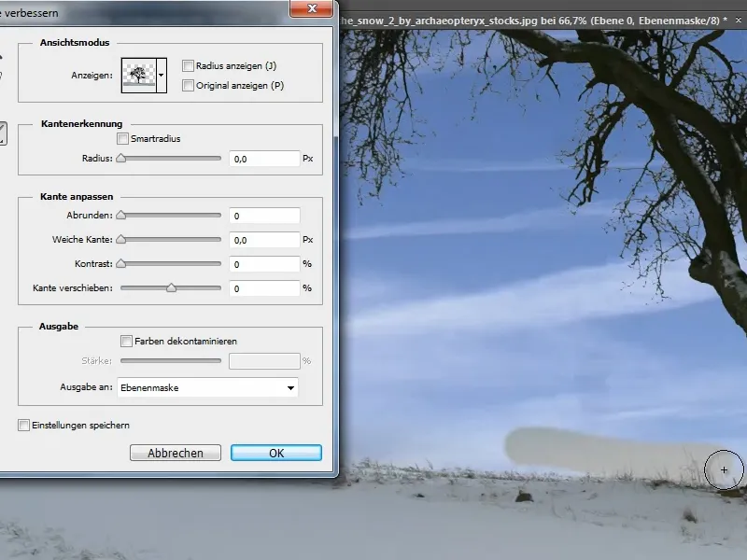The width and height of the screenshot is (747, 560).
Task: Click the Radius slider handle
Action: point(121,158)
